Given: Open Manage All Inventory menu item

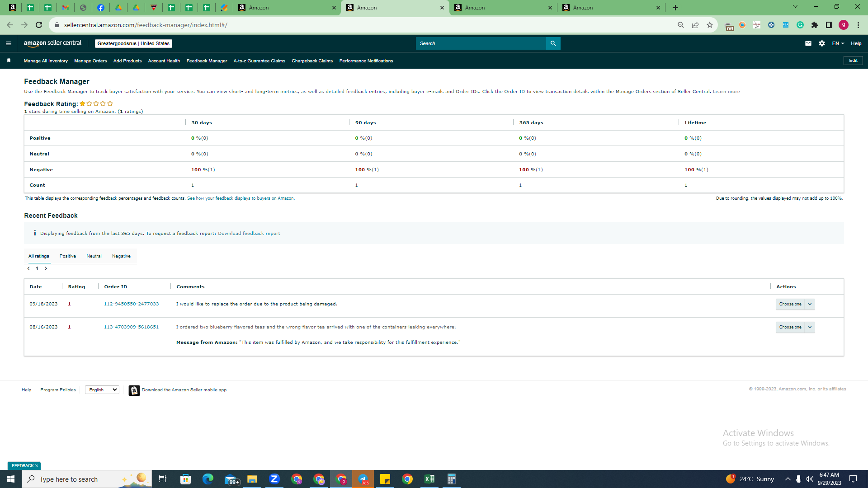Looking at the screenshot, I should point(46,61).
